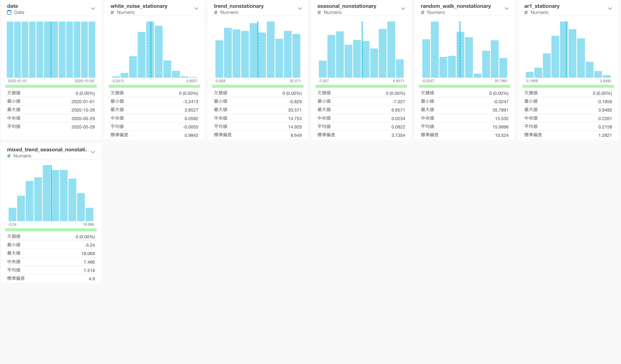
Task: Expand white_noise_stationary column menu chevron
Action: point(196,9)
